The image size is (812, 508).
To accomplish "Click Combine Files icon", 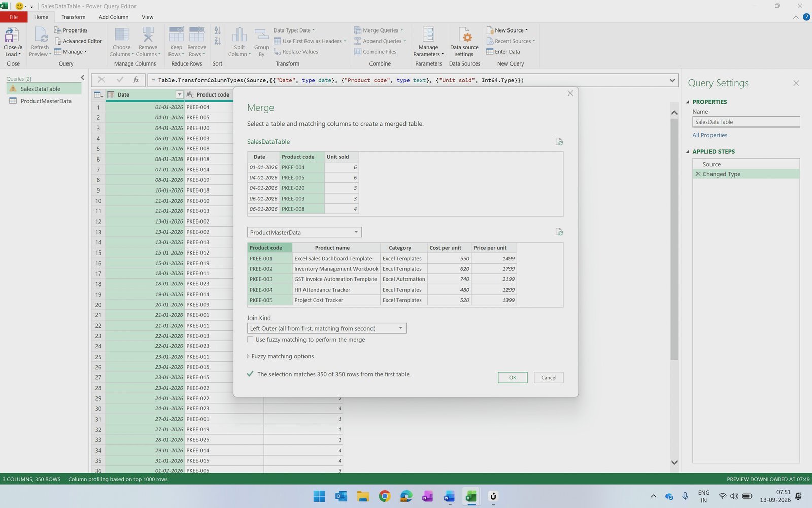I will tap(358, 52).
